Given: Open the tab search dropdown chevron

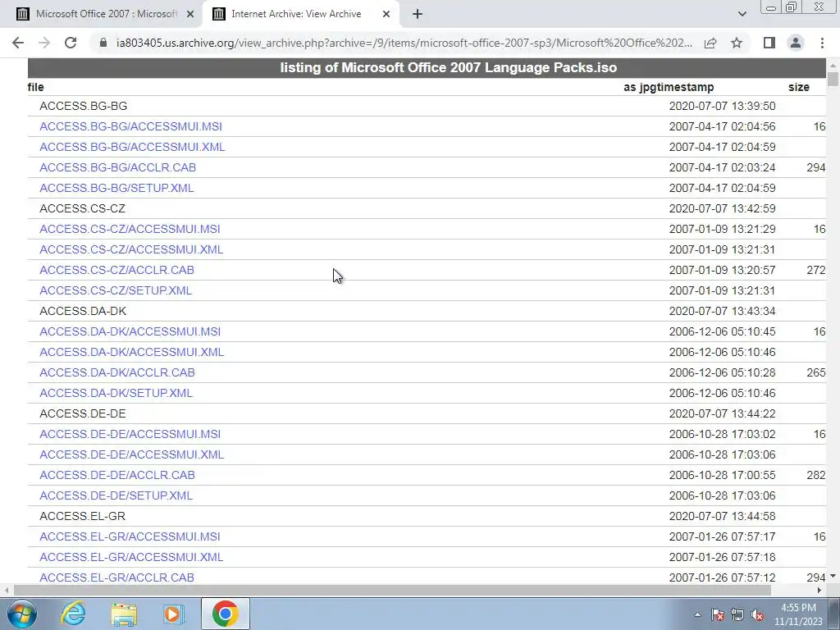Looking at the screenshot, I should pos(742,15).
